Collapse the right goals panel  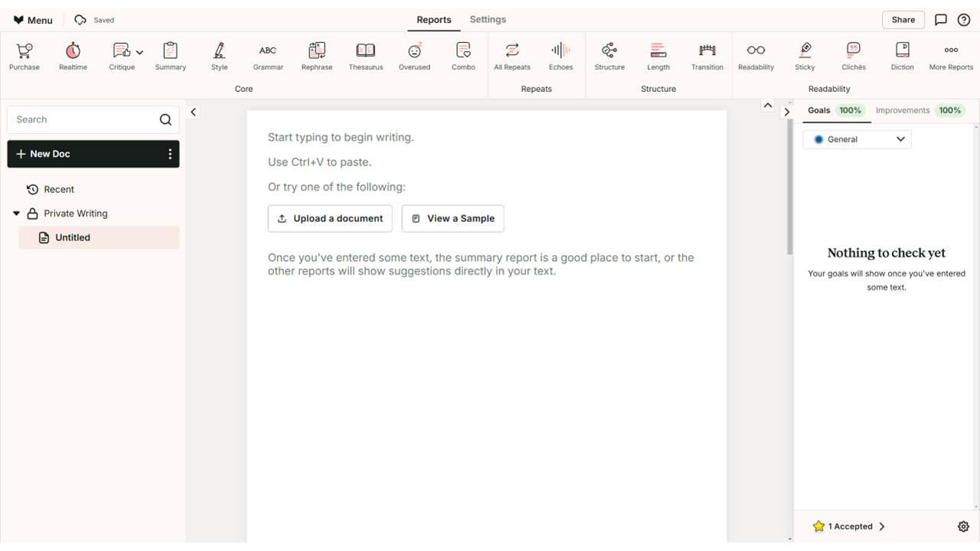(x=786, y=112)
